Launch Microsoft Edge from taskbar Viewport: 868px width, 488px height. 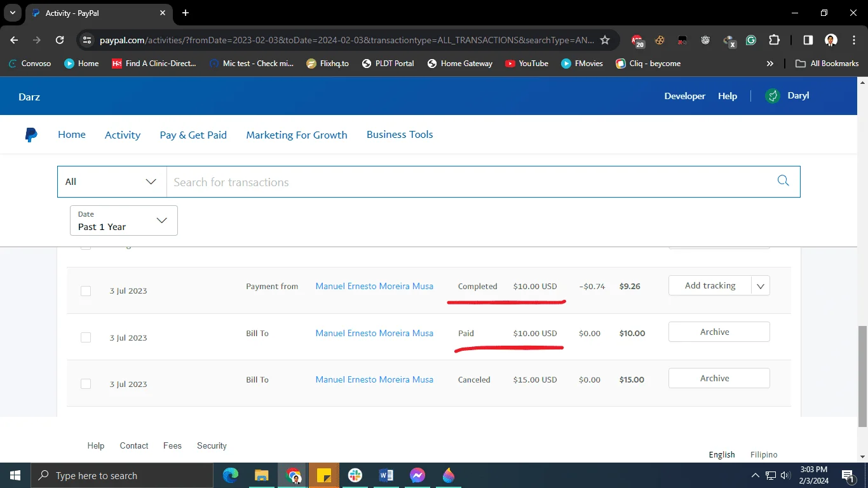(x=230, y=475)
